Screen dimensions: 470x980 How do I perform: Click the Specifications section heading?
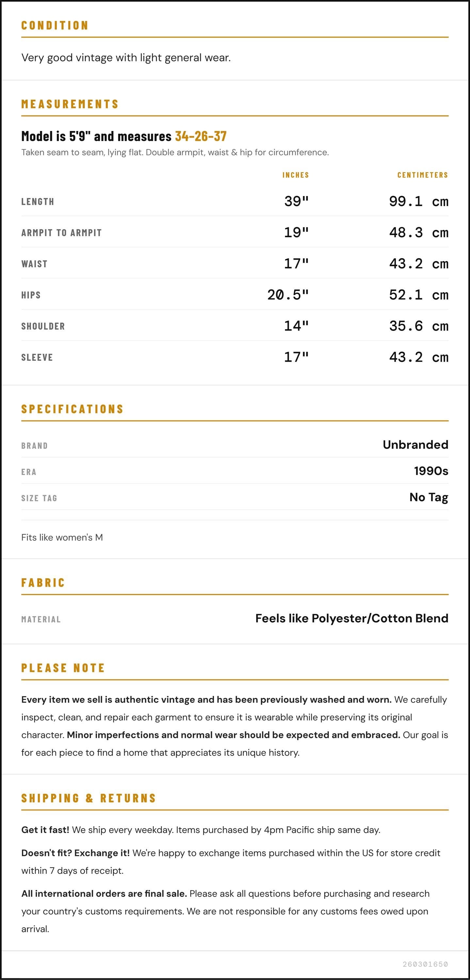click(72, 409)
